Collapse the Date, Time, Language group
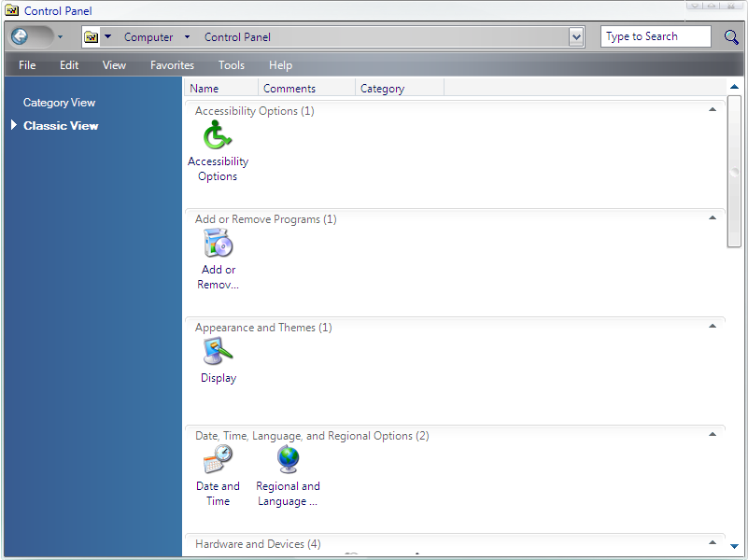This screenshot has height=560, width=748. coord(713,434)
